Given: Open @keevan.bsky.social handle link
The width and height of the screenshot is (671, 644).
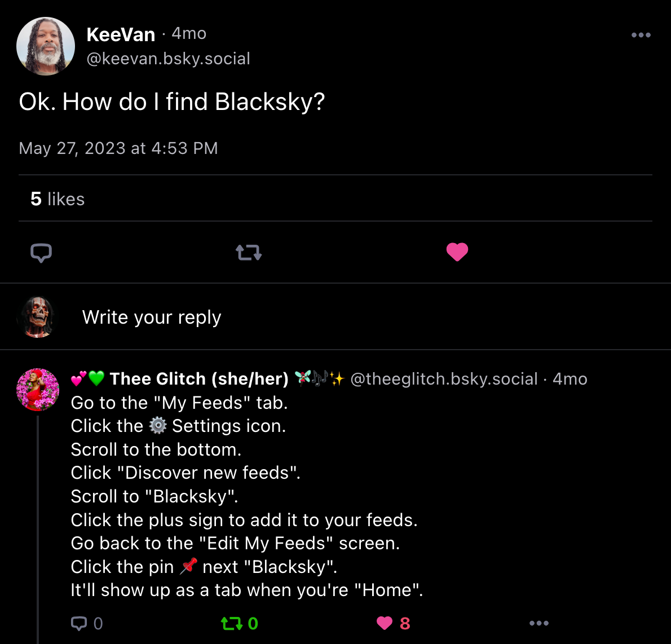Looking at the screenshot, I should (168, 58).
